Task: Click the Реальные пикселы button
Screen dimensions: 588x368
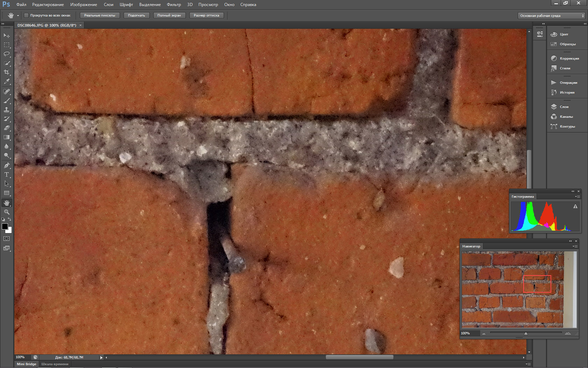Action: click(100, 15)
